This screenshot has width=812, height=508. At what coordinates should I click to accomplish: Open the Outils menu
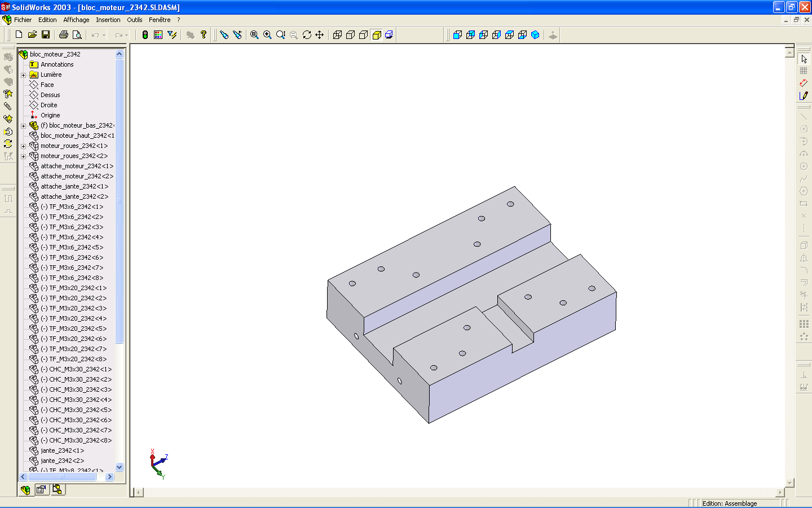135,20
